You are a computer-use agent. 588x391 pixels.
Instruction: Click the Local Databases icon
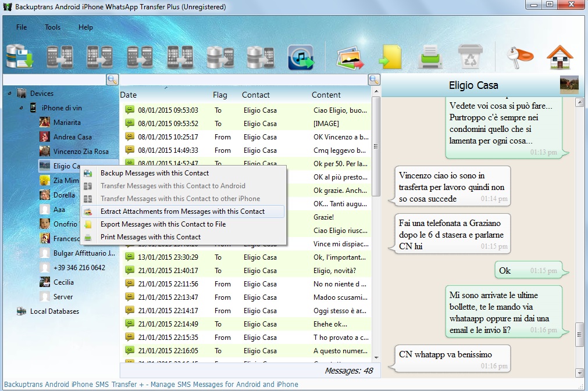click(x=22, y=311)
